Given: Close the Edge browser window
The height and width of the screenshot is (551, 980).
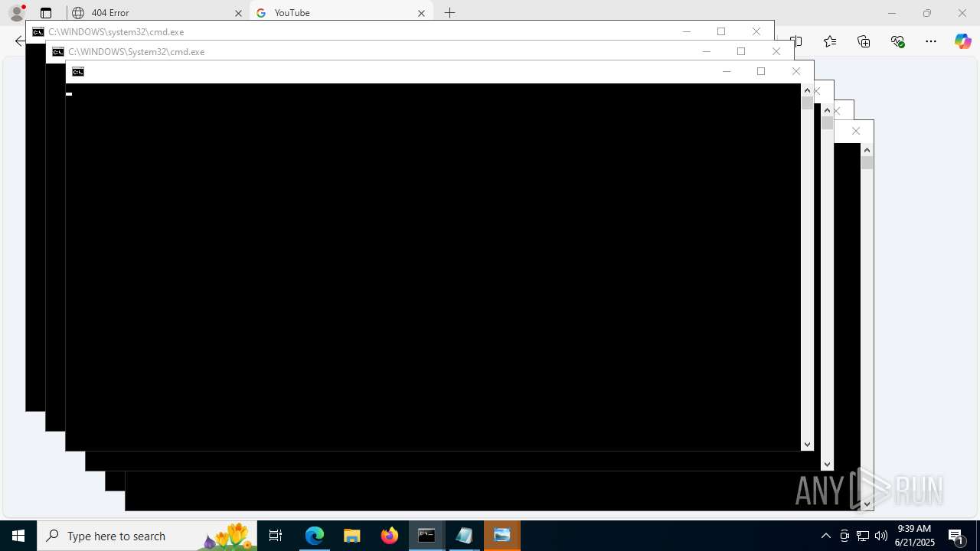Looking at the screenshot, I should (962, 13).
